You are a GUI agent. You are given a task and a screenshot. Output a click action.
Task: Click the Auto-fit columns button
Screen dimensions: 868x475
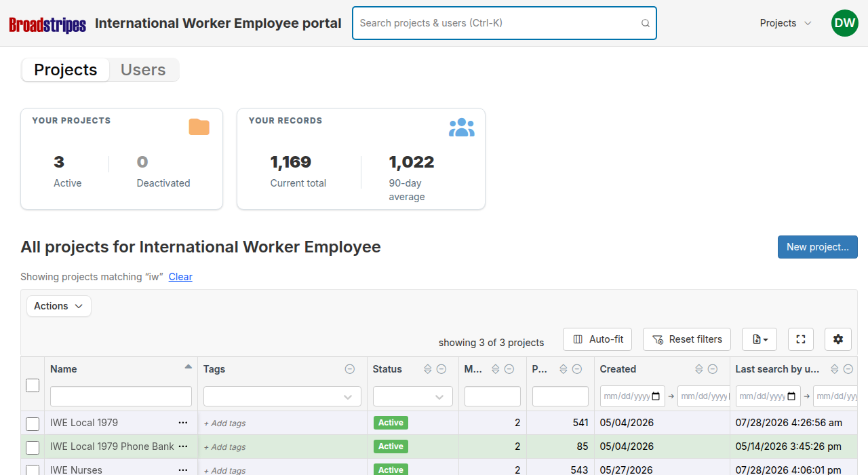(598, 339)
